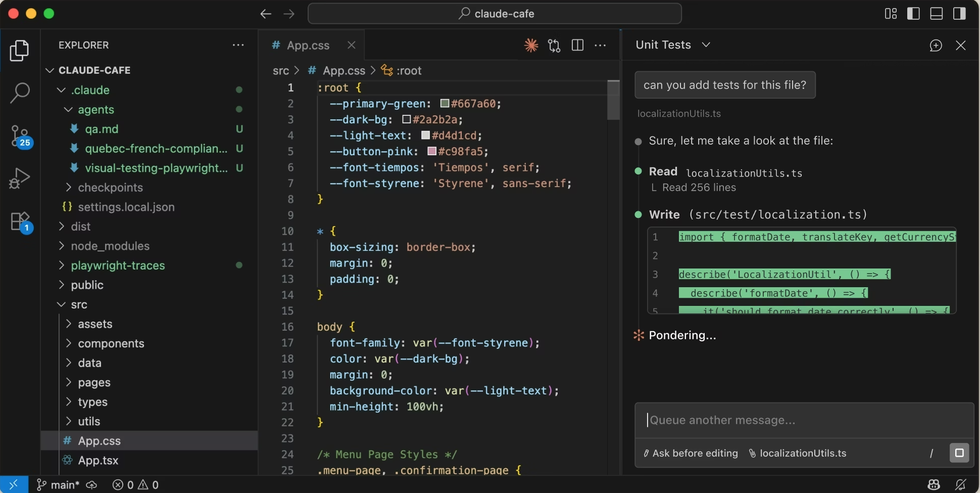Open the Extensions icon with badge 1
This screenshot has width=980, height=493.
(20, 221)
